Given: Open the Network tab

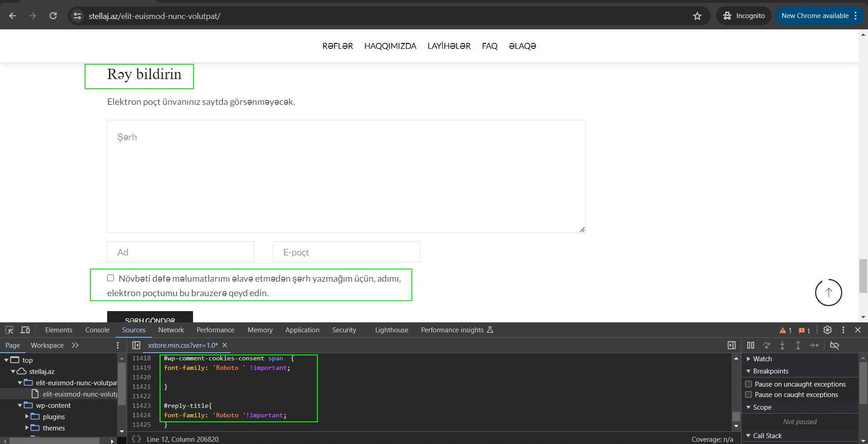Looking at the screenshot, I should point(171,330).
